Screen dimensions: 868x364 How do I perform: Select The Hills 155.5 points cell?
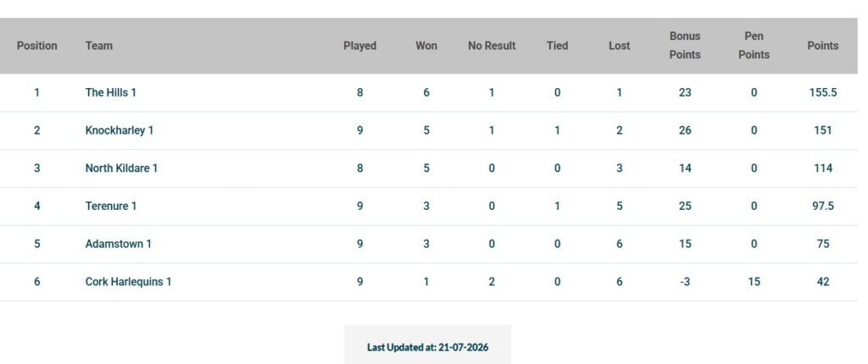(823, 92)
